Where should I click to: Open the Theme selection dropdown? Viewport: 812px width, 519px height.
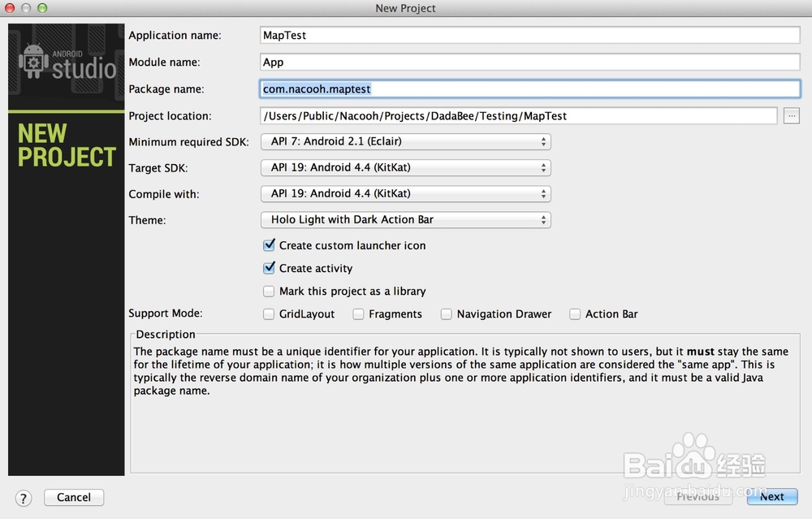click(x=405, y=220)
